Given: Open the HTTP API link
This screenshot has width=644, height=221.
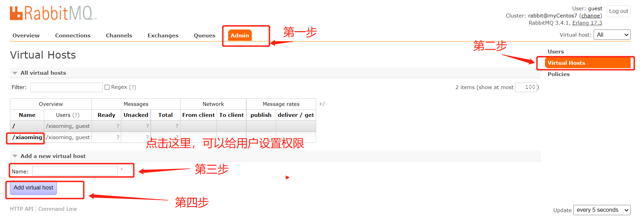Looking at the screenshot, I should coord(22,209).
